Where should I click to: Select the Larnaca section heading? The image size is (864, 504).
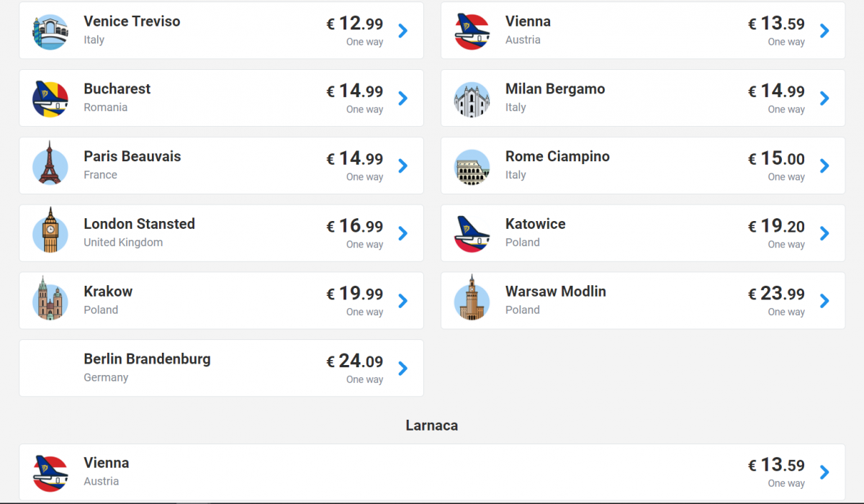pos(432,426)
